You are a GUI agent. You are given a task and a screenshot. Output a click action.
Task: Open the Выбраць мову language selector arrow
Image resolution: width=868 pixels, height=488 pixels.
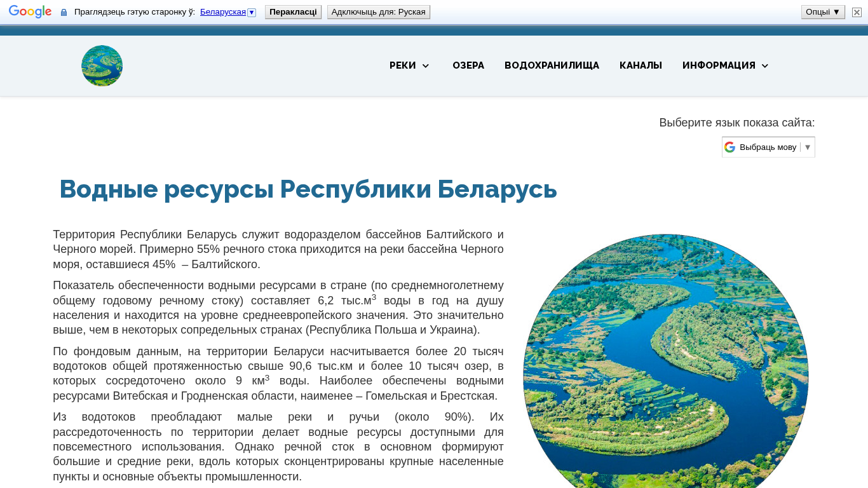pos(808,147)
